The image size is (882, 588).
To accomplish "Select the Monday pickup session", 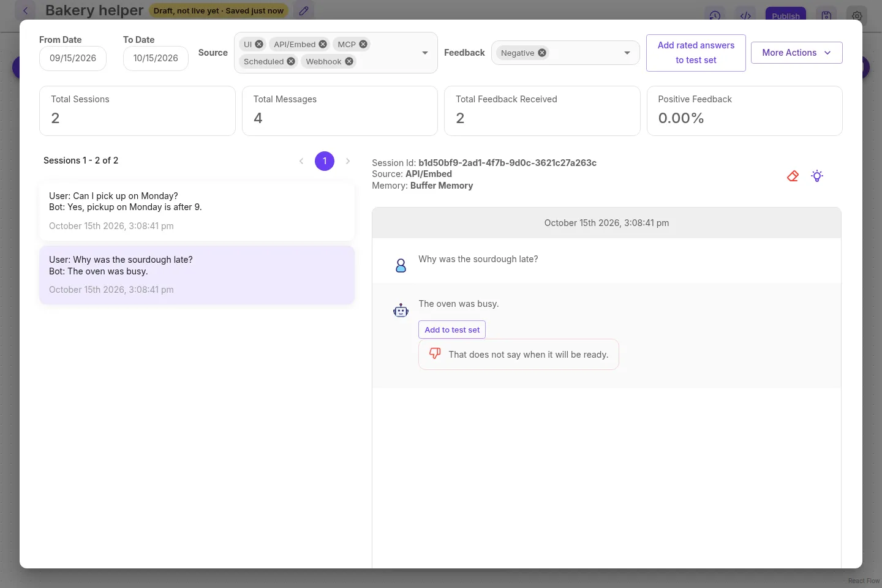I will pyautogui.click(x=197, y=211).
